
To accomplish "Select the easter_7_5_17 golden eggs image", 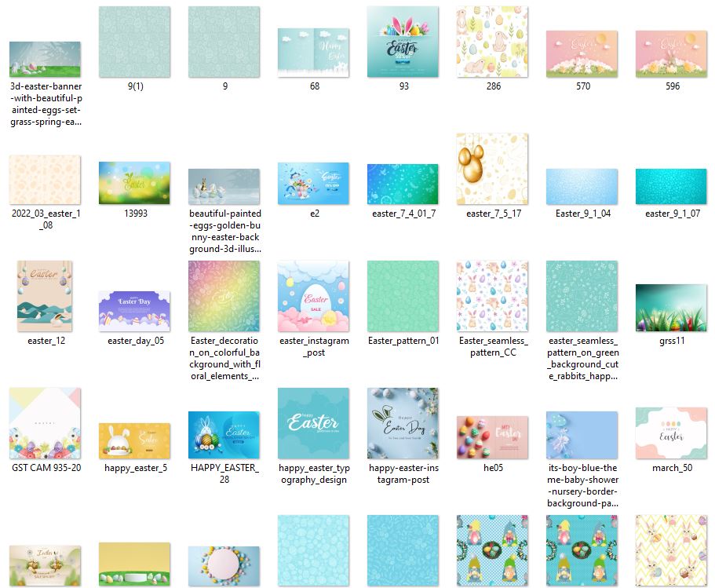I will point(493,169).
